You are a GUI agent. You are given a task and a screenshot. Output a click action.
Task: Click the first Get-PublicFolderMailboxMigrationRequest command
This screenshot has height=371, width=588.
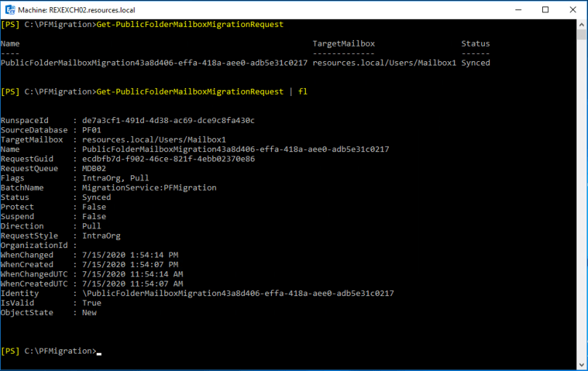click(190, 25)
